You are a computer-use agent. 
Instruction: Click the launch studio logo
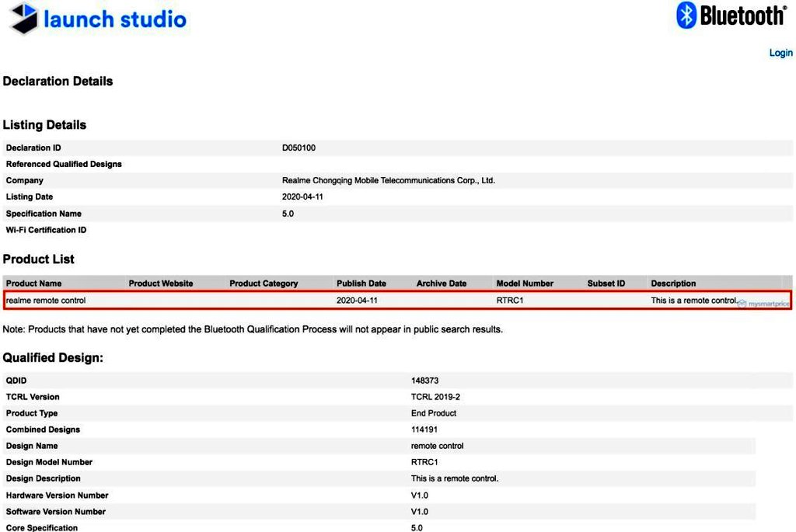[99, 19]
